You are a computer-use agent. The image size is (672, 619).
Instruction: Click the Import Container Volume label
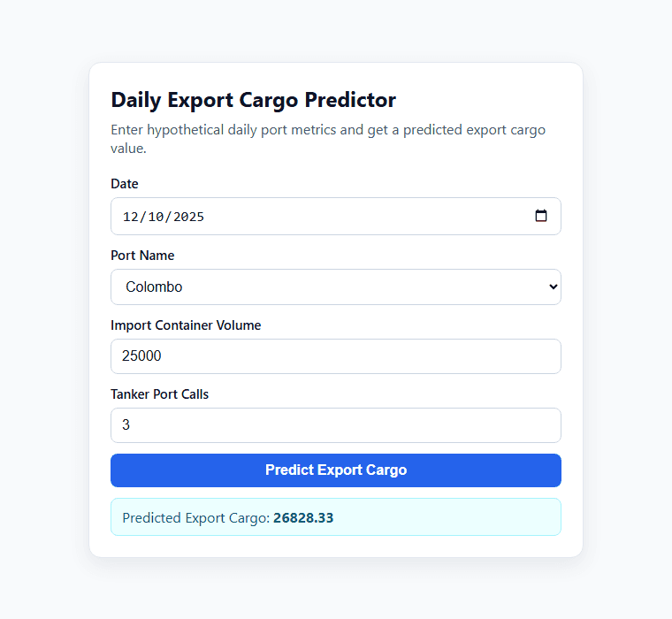pos(186,325)
